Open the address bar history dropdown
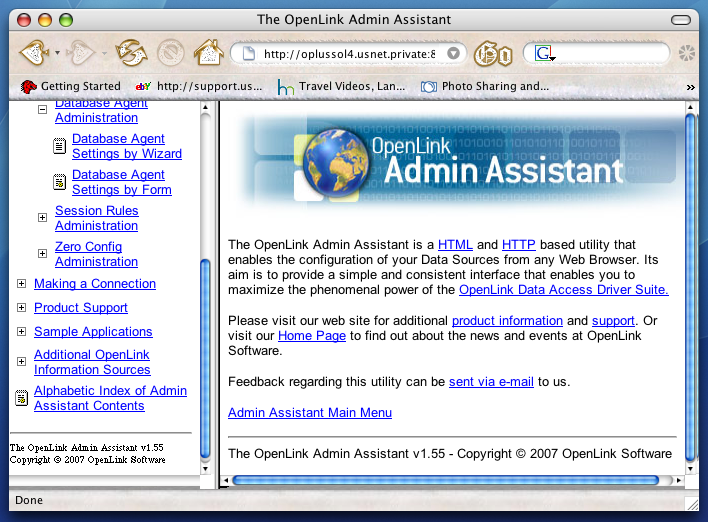The width and height of the screenshot is (708, 522). click(454, 53)
